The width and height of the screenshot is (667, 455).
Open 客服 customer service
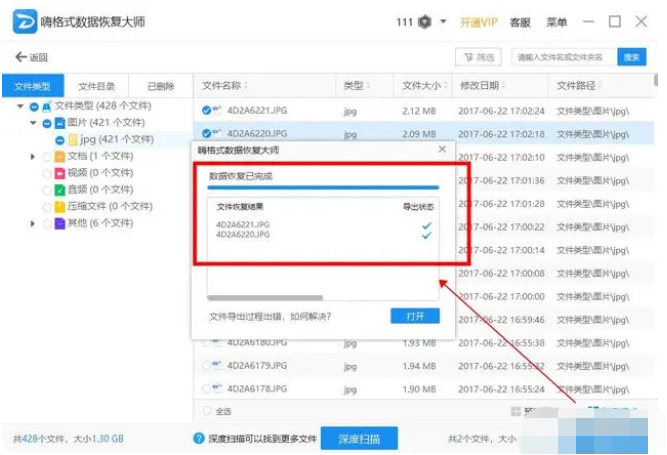520,22
